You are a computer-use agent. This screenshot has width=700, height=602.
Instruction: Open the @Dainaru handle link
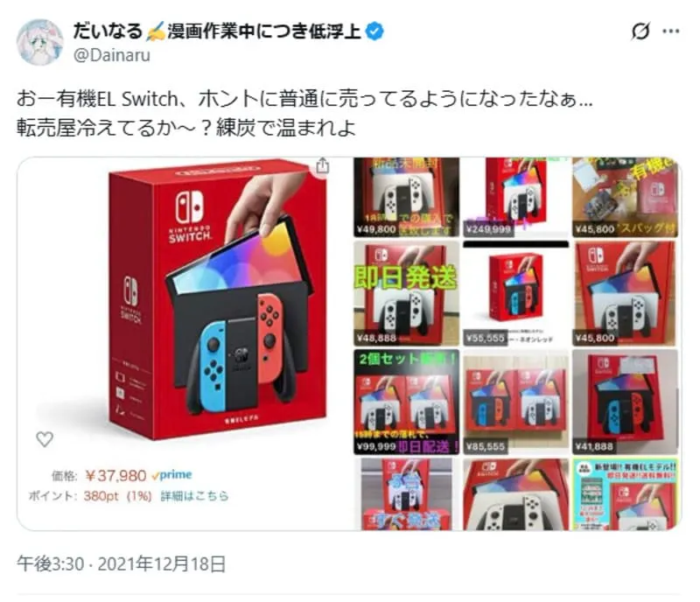[x=112, y=55]
